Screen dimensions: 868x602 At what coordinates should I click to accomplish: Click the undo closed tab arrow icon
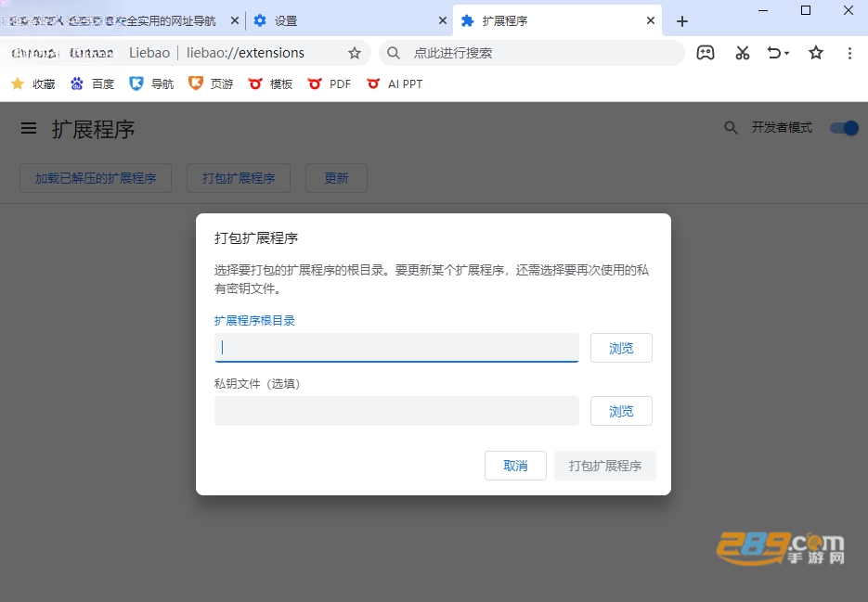click(x=774, y=53)
